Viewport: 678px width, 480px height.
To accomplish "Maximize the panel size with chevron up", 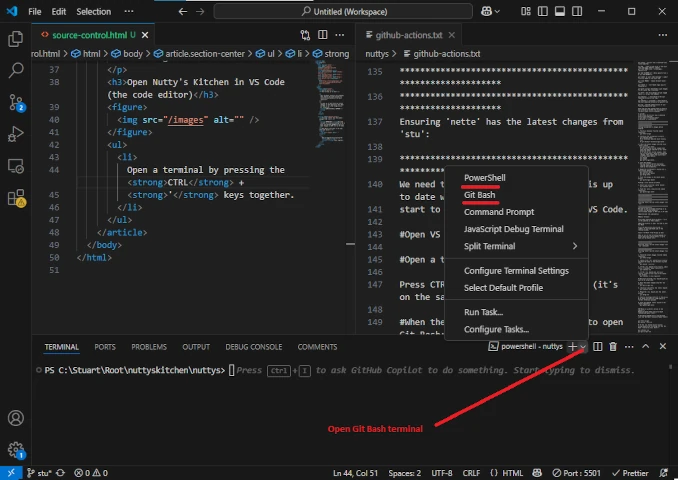I will coord(646,346).
